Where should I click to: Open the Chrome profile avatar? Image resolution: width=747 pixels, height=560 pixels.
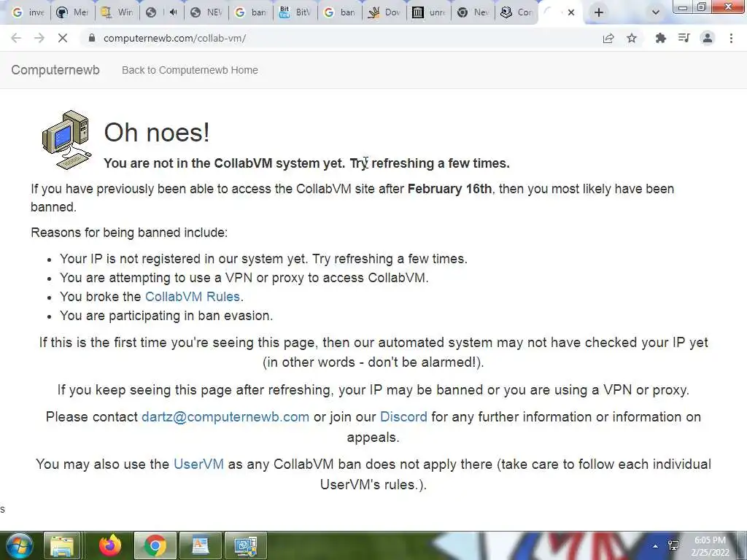pyautogui.click(x=708, y=38)
